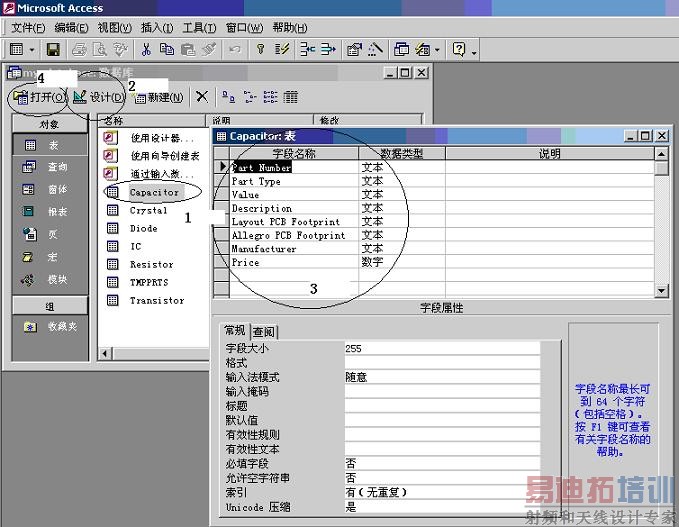Click 数字 data type cell for Price

pyautogui.click(x=402, y=262)
